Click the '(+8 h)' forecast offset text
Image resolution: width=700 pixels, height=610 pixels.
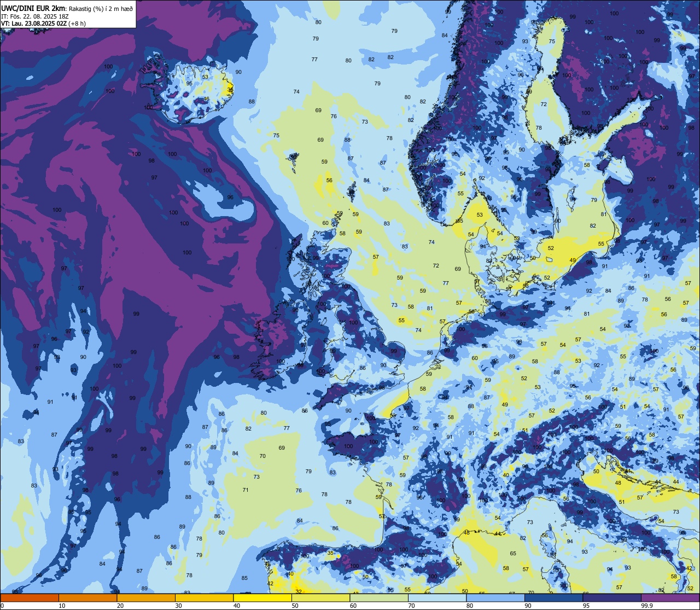(77, 24)
